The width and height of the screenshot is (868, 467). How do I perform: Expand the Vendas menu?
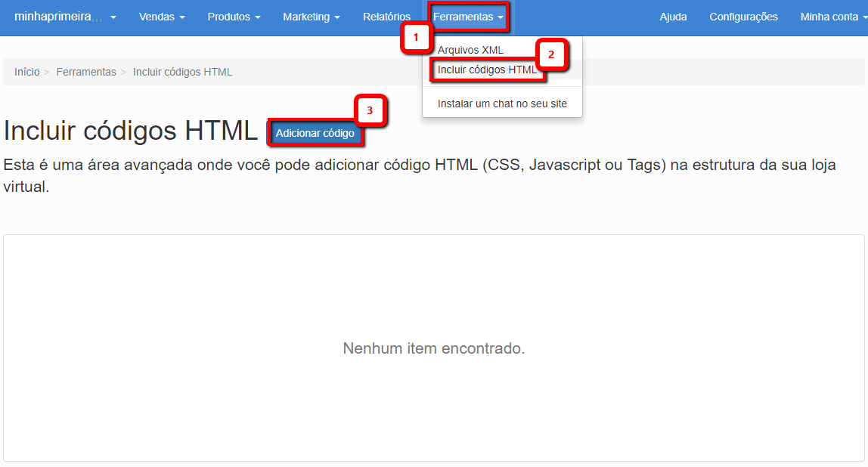[x=162, y=17]
